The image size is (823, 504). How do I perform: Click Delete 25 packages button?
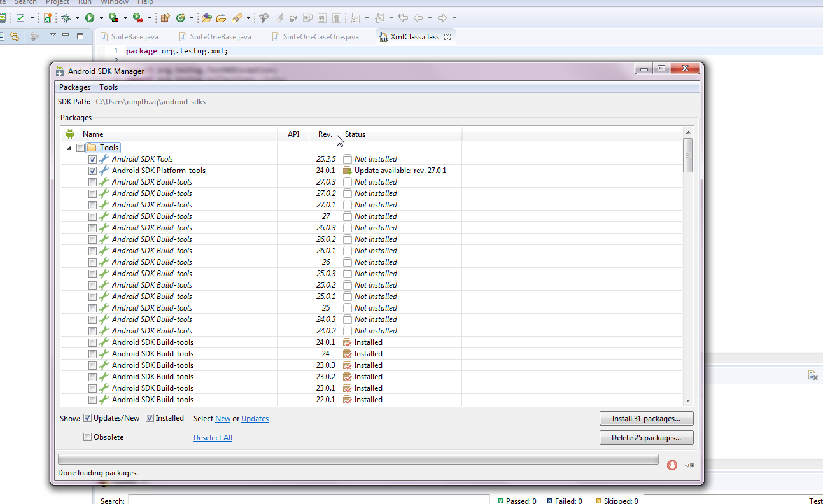tap(646, 438)
